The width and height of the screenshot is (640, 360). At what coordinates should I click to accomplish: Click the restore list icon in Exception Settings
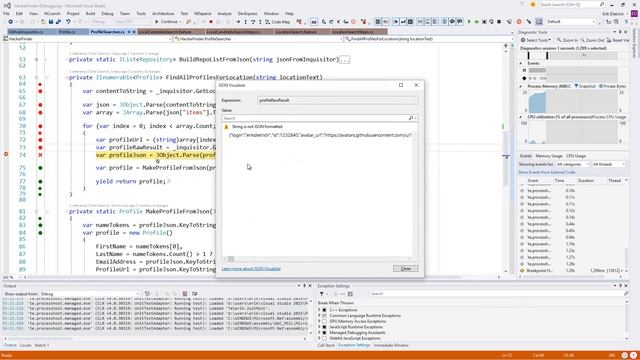pos(350,294)
